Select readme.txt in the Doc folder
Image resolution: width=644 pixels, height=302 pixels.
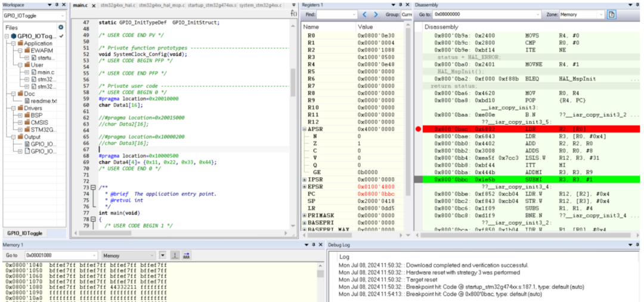[44, 101]
